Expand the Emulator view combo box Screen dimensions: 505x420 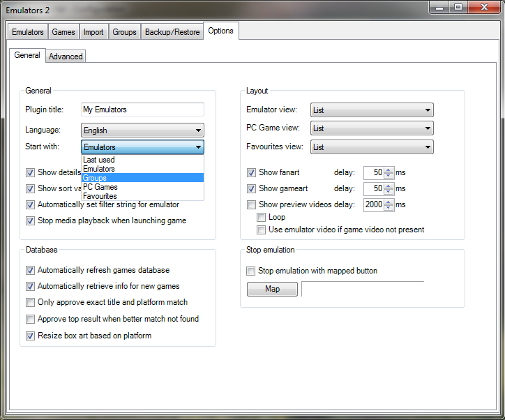pyautogui.click(x=372, y=110)
